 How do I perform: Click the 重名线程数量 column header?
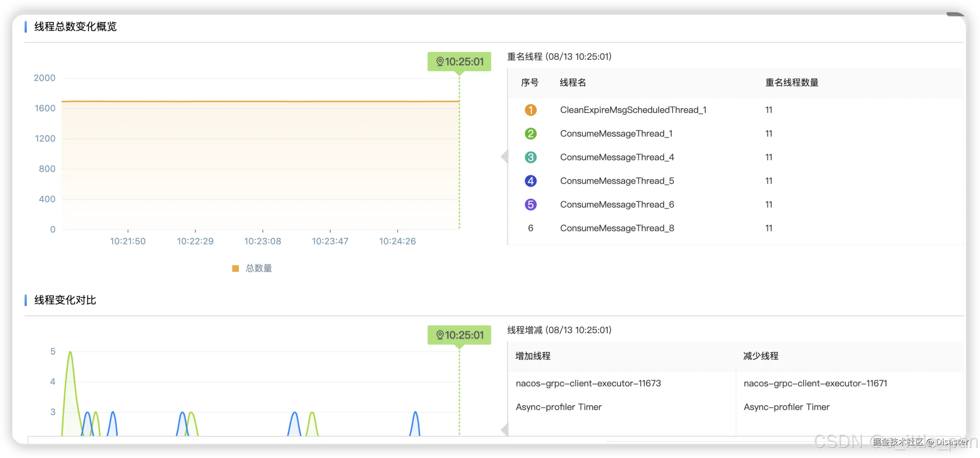click(792, 83)
